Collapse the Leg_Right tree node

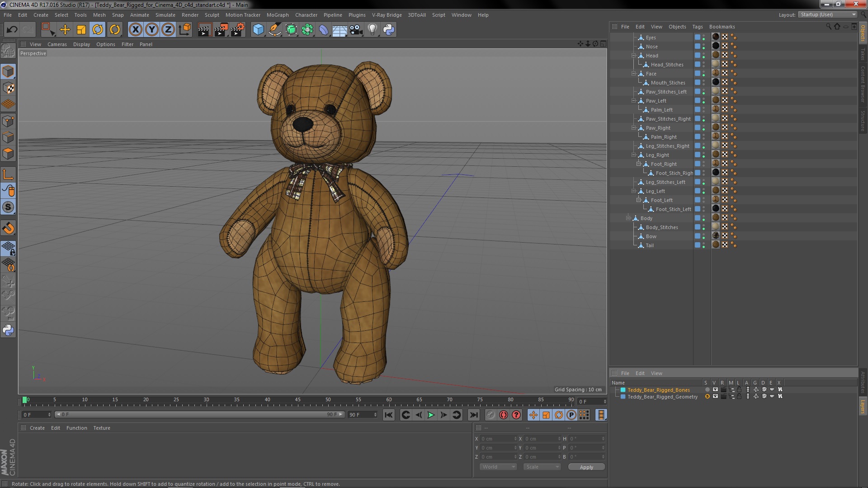tap(634, 155)
